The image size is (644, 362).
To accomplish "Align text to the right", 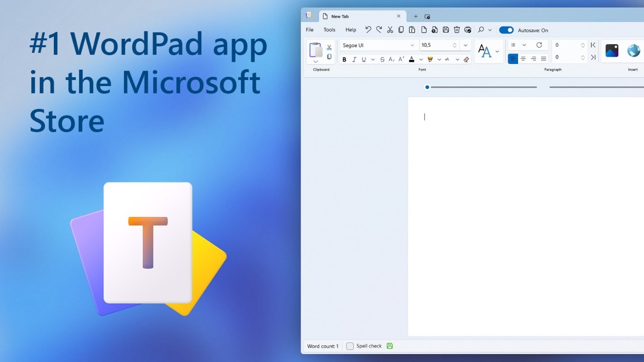I will (x=534, y=58).
